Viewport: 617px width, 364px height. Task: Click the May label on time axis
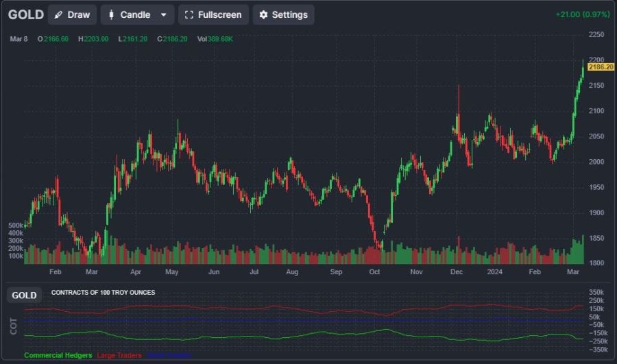pos(171,271)
